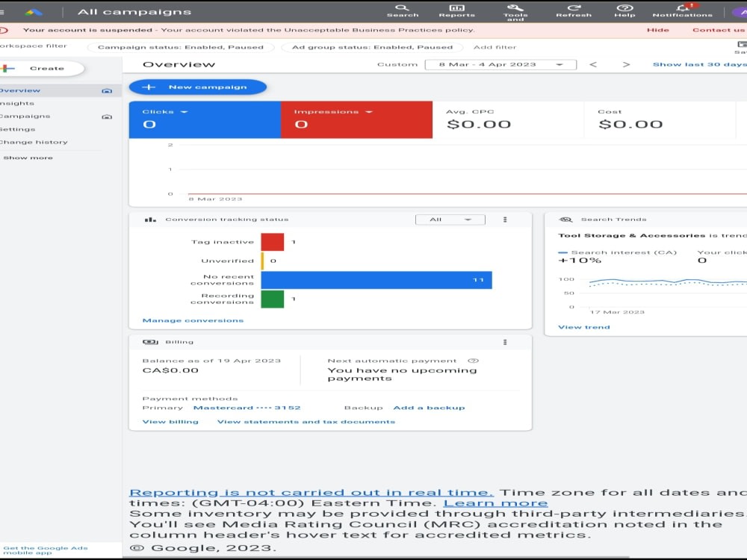
Task: Click the blue No recent conversions bar
Action: [x=376, y=280]
